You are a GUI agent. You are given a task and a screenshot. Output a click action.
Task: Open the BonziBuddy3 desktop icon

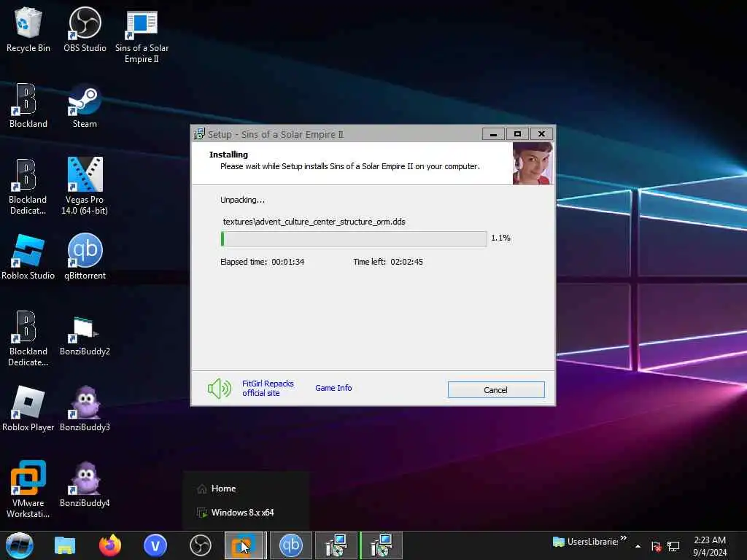tap(85, 409)
